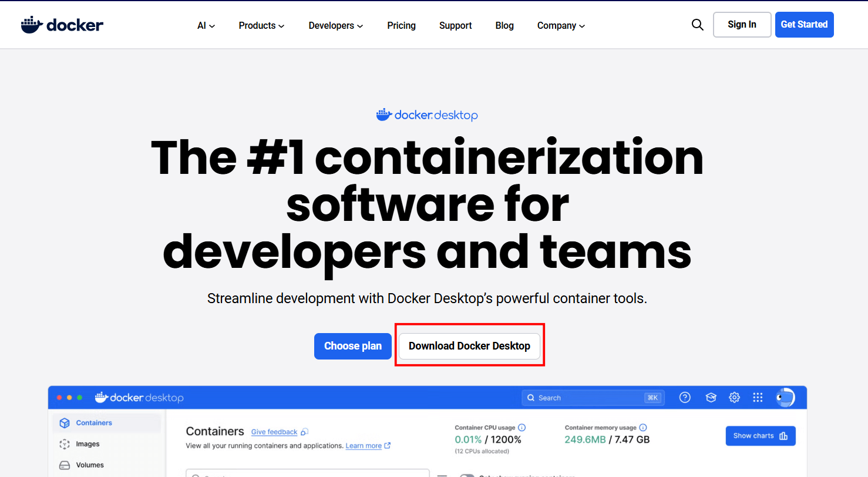Expand the Products navigation menu
The height and width of the screenshot is (477, 868).
pos(261,25)
